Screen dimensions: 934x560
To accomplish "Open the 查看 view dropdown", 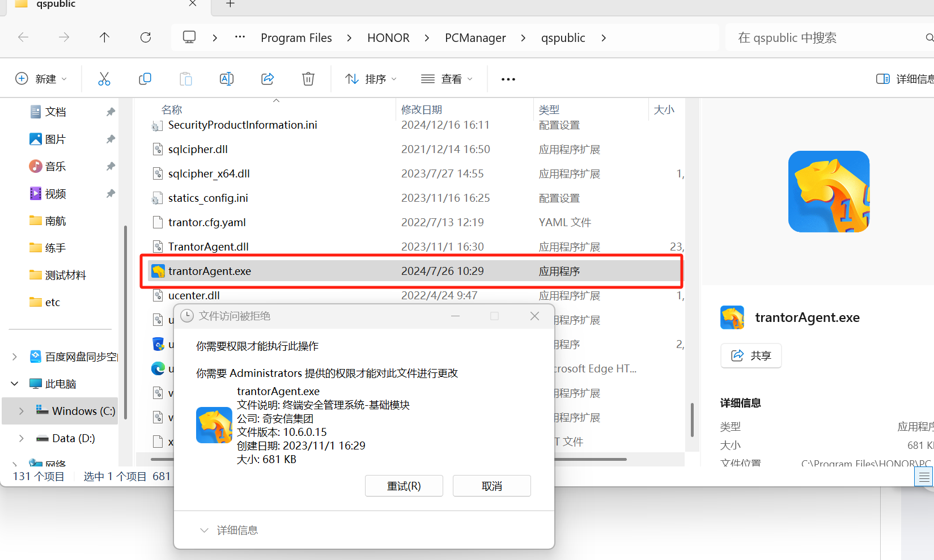I will [447, 79].
